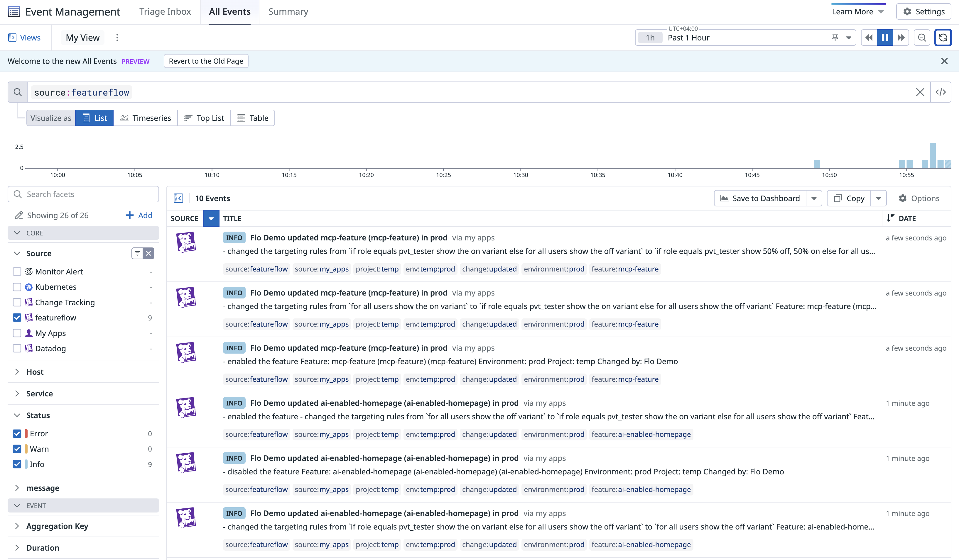Select Table visualization
959x560 pixels.
pyautogui.click(x=253, y=118)
